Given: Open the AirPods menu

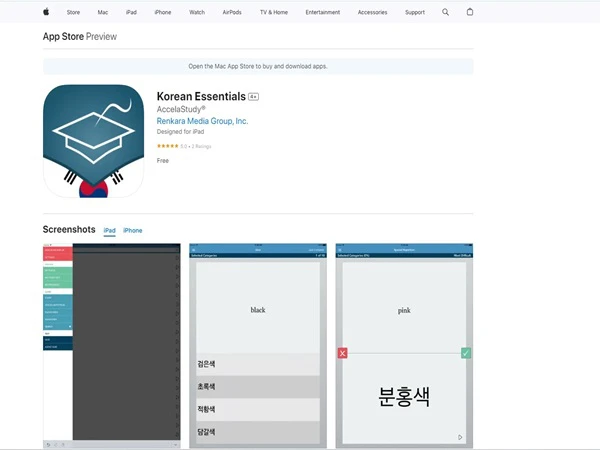Looking at the screenshot, I should tap(232, 12).
